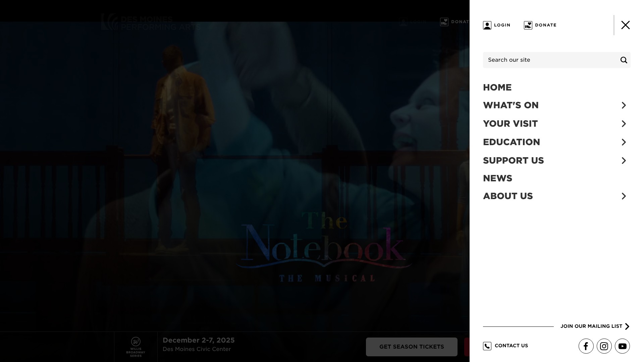Click the December 2-7, 2025 date text
644x362 pixels.
point(199,340)
